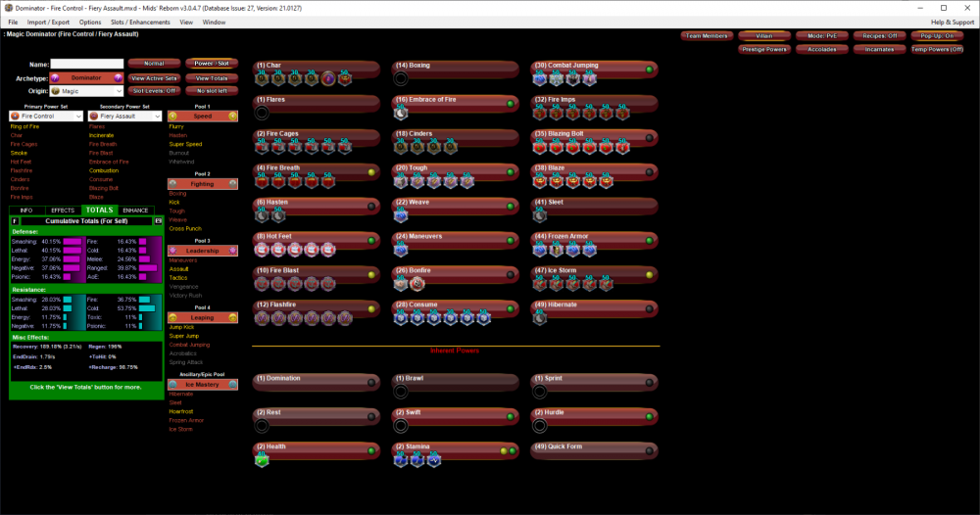Select the empty slot under Boxing
Screen dimensions: 980x515
[x=401, y=78]
